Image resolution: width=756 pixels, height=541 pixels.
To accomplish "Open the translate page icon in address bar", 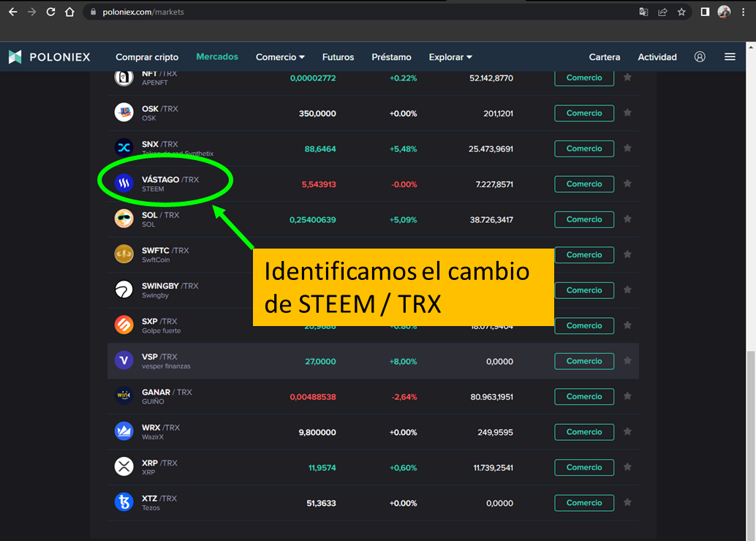I will tap(643, 12).
